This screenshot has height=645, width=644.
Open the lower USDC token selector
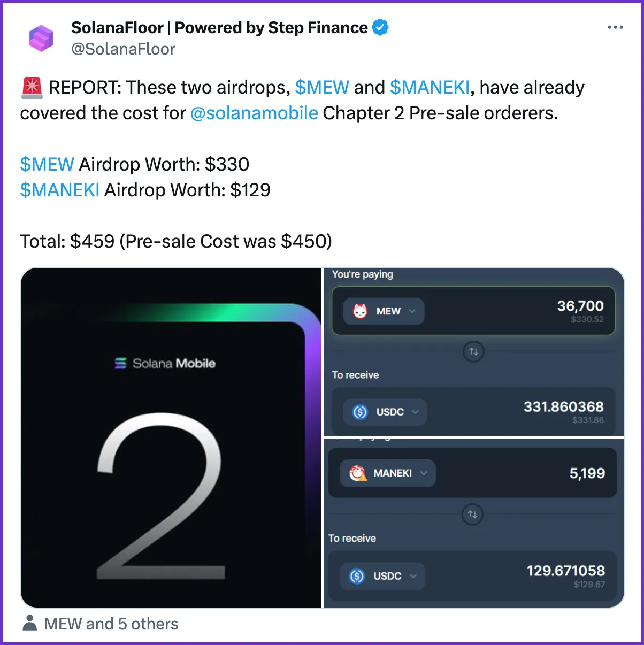[382, 576]
